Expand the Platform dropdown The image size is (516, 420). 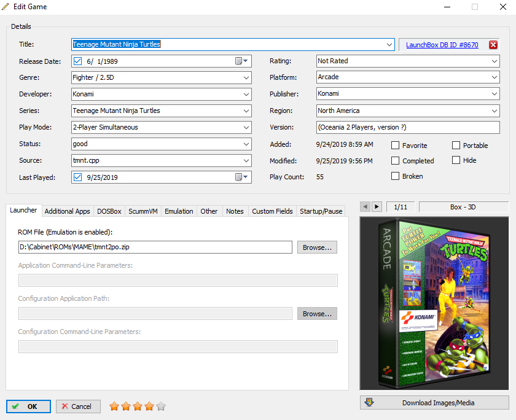pyautogui.click(x=495, y=77)
